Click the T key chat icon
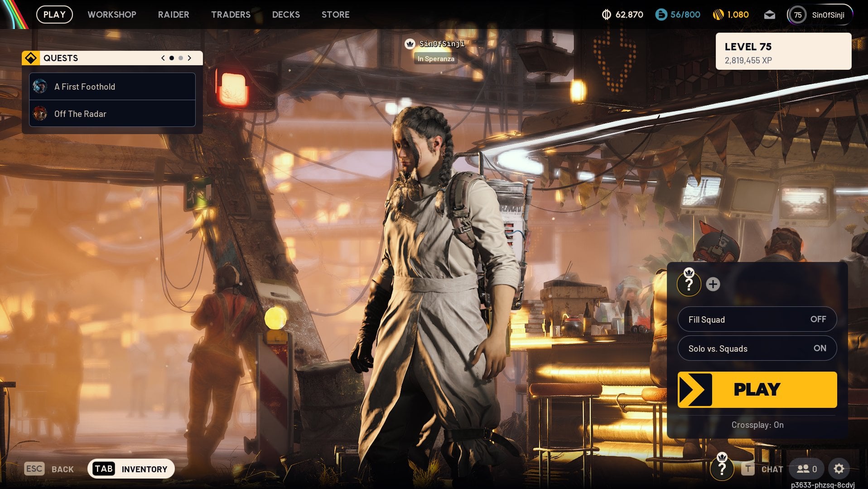Image resolution: width=868 pixels, height=489 pixels. click(748, 469)
